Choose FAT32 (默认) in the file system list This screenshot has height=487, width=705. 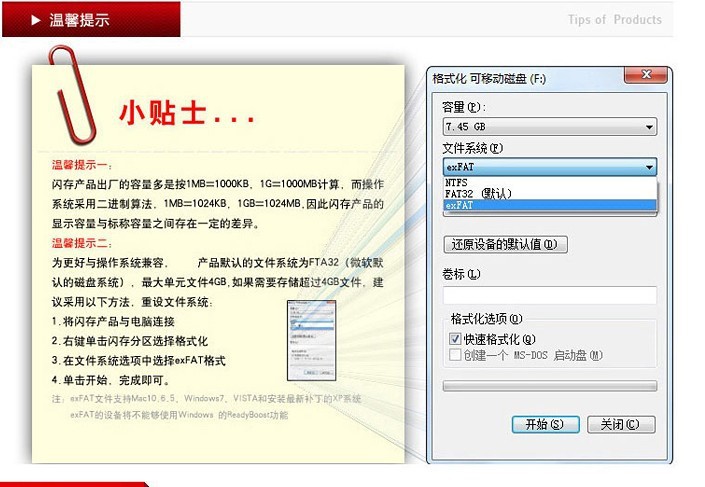(476, 194)
